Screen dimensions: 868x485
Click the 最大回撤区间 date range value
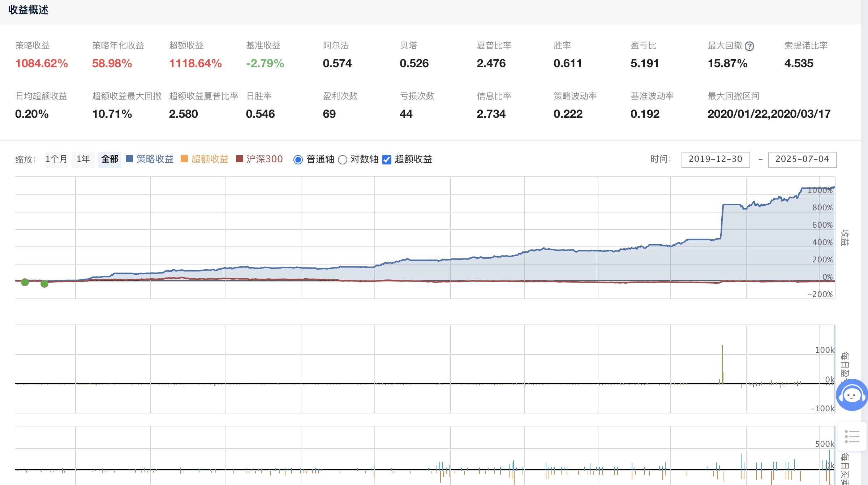[769, 114]
